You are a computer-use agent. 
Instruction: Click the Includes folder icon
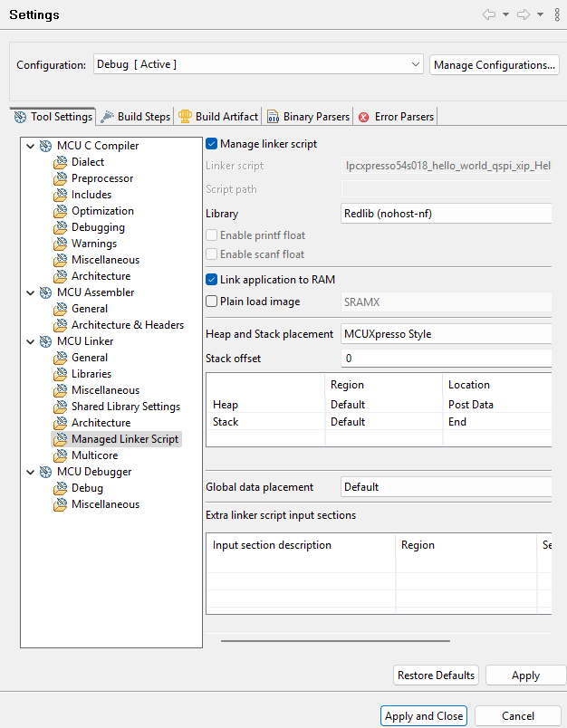60,195
